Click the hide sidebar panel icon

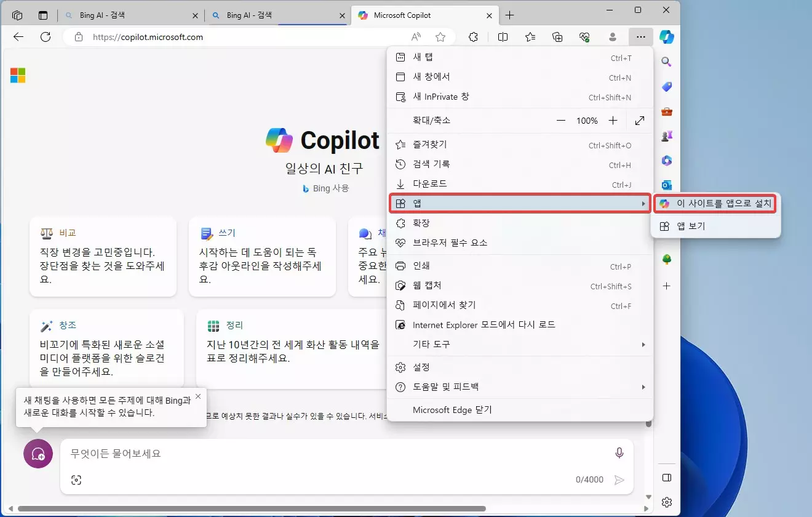coord(666,478)
